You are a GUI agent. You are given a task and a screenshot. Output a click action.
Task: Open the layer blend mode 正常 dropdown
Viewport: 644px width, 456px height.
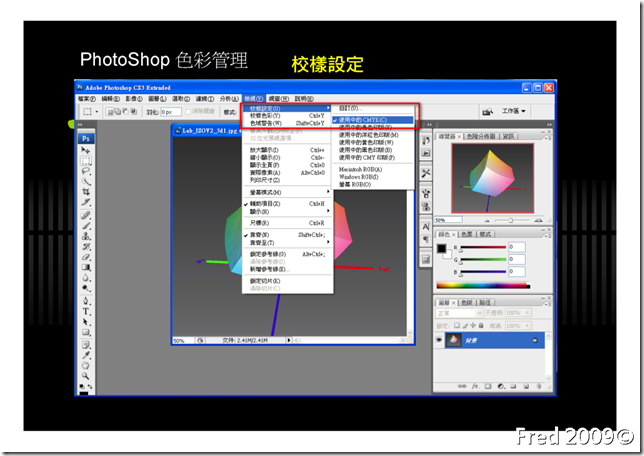point(459,313)
